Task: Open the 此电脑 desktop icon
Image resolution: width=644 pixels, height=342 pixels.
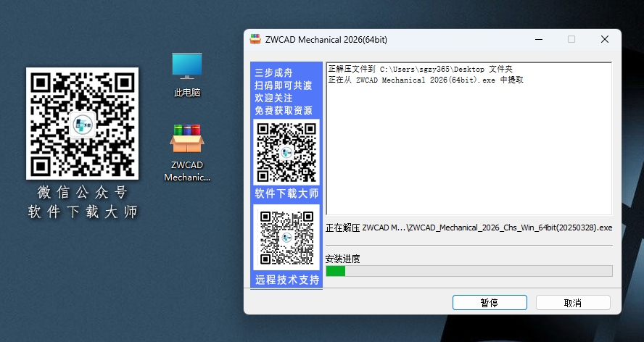Action: 187,75
